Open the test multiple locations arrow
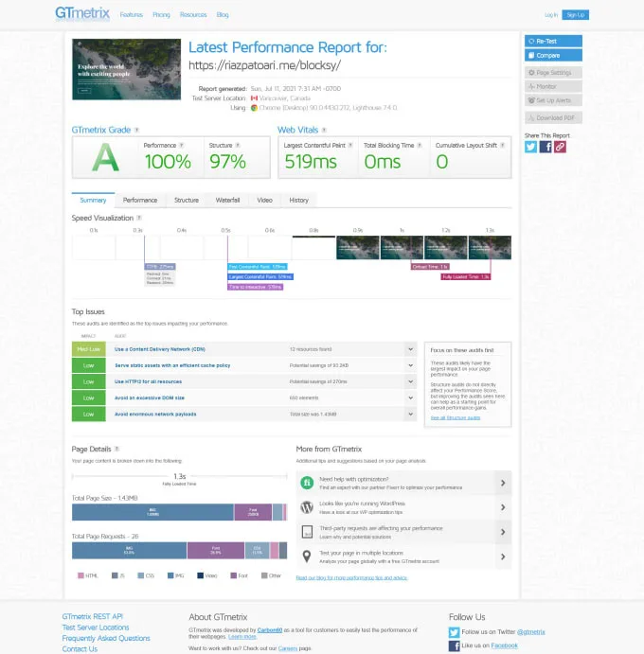The height and width of the screenshot is (654, 644). (x=503, y=557)
